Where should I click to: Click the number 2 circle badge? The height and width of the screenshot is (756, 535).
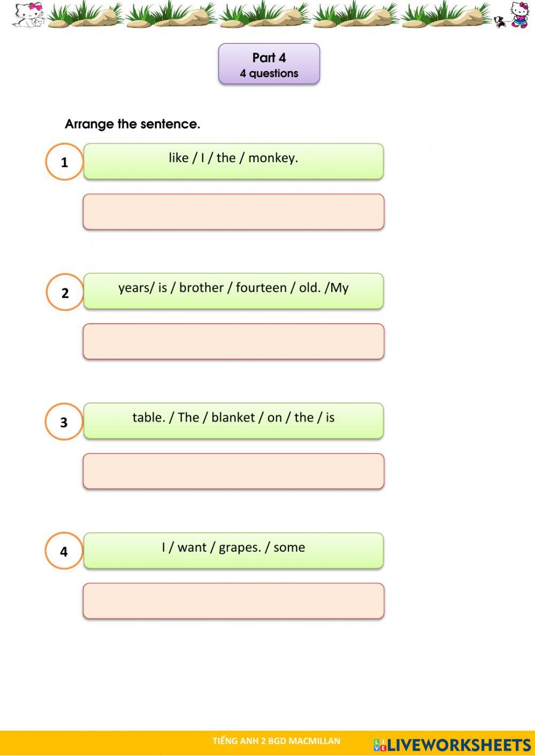point(65,292)
